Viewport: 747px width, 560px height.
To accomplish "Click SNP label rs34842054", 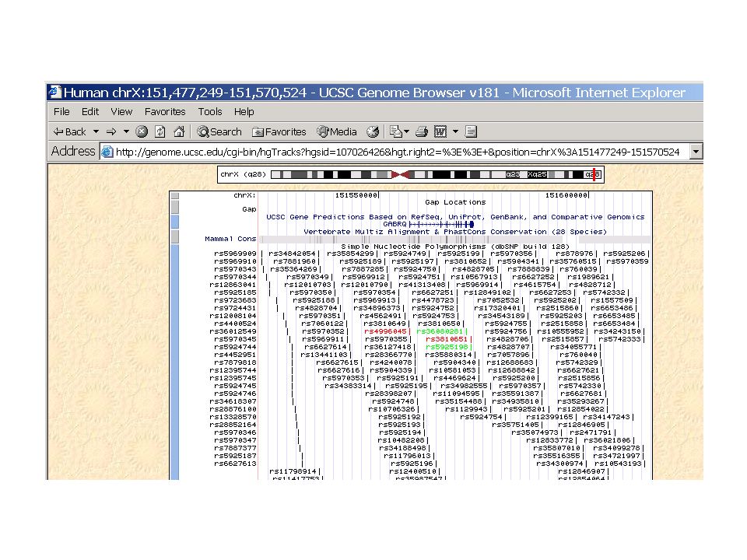I will [x=292, y=254].
